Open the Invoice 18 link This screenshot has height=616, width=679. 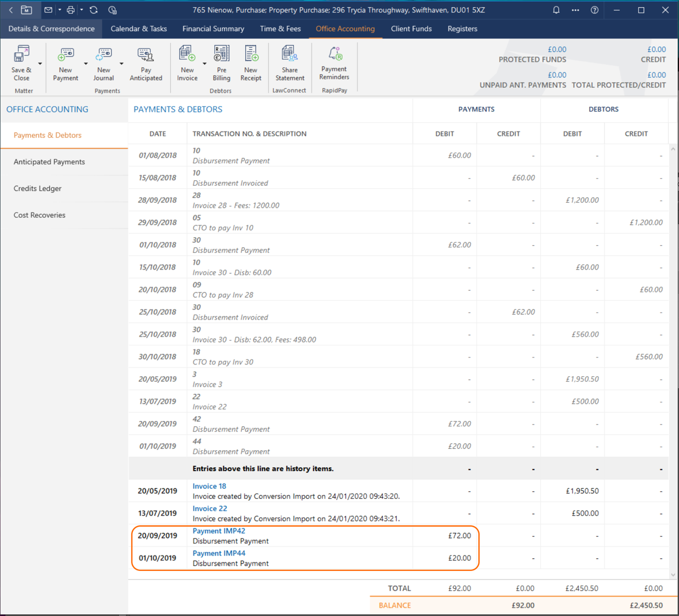pyautogui.click(x=209, y=486)
